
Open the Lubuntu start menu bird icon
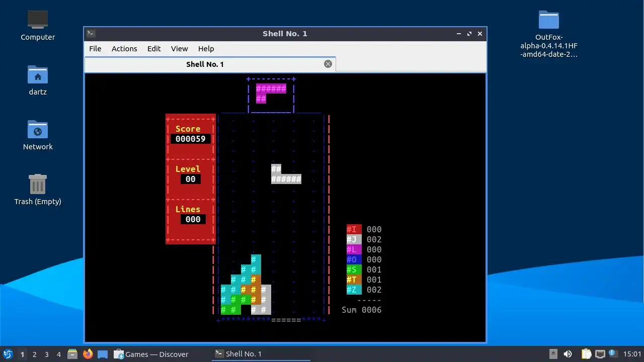click(x=8, y=354)
